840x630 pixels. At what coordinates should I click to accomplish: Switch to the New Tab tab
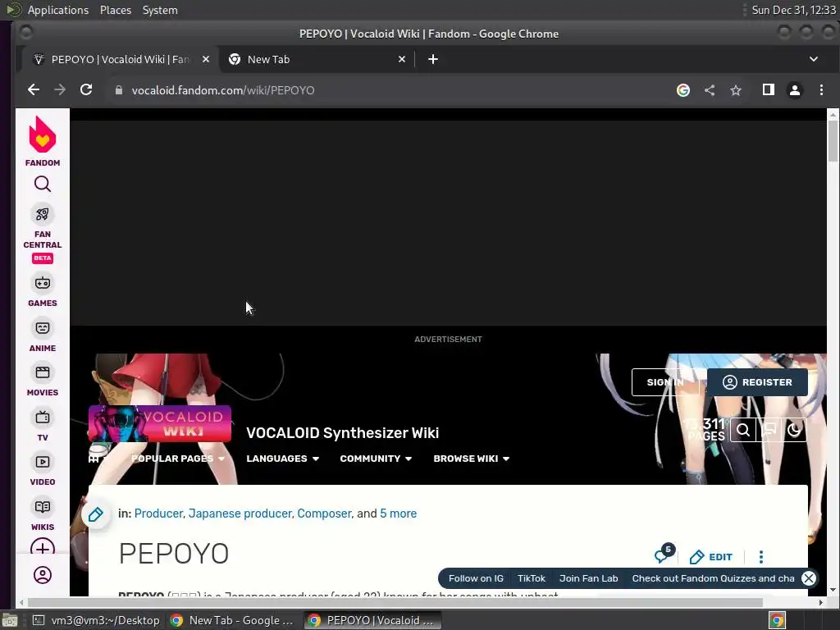[x=316, y=59]
